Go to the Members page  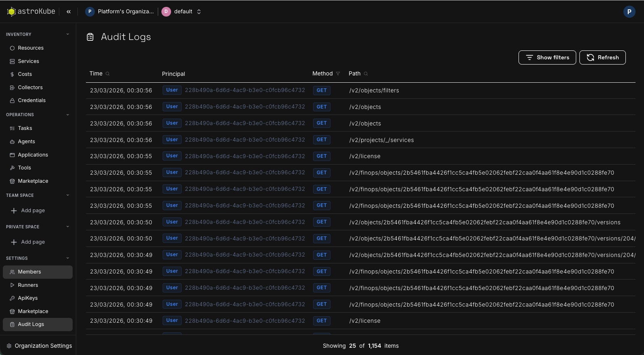tap(29, 272)
